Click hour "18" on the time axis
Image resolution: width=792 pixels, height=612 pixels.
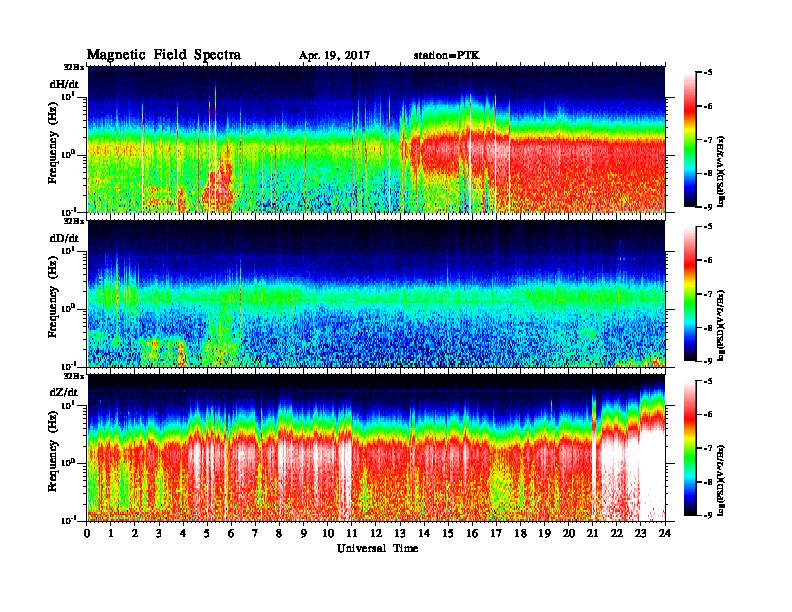pyautogui.click(x=521, y=534)
